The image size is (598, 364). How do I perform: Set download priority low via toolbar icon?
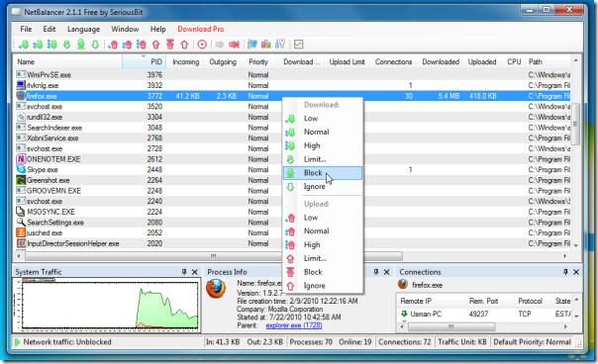[x=24, y=45]
